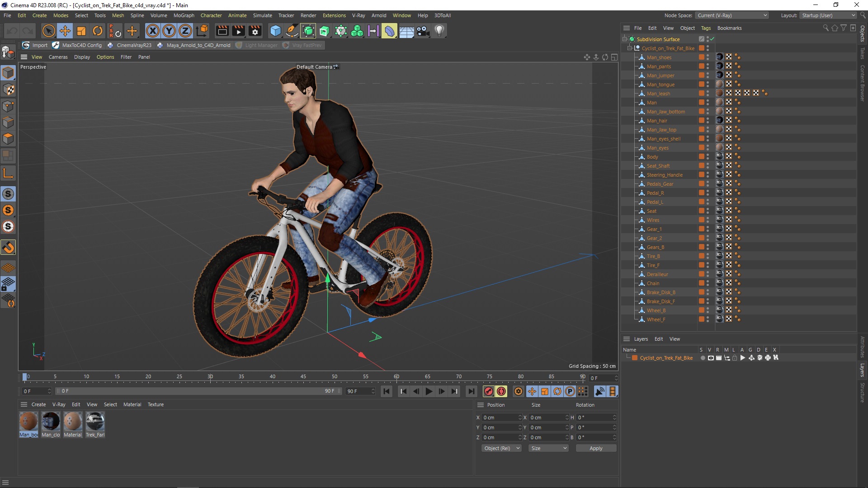This screenshot has height=488, width=868.
Task: Add a Camera object
Action: (x=423, y=31)
